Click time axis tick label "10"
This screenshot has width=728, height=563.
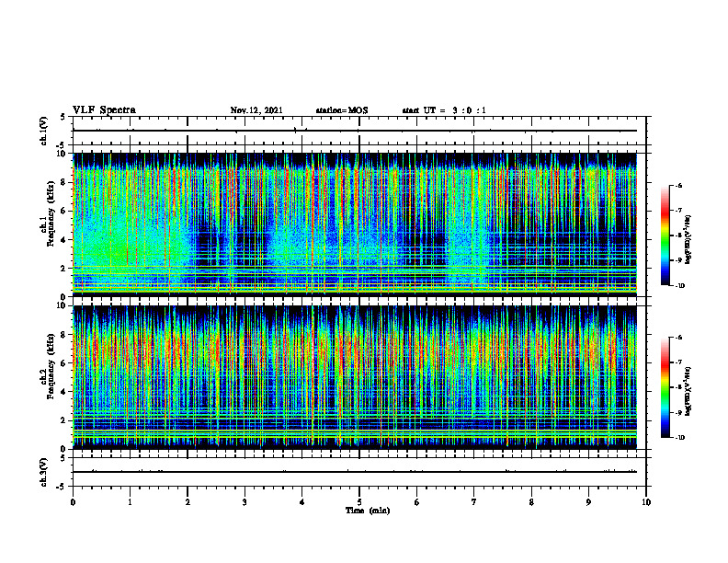[646, 502]
